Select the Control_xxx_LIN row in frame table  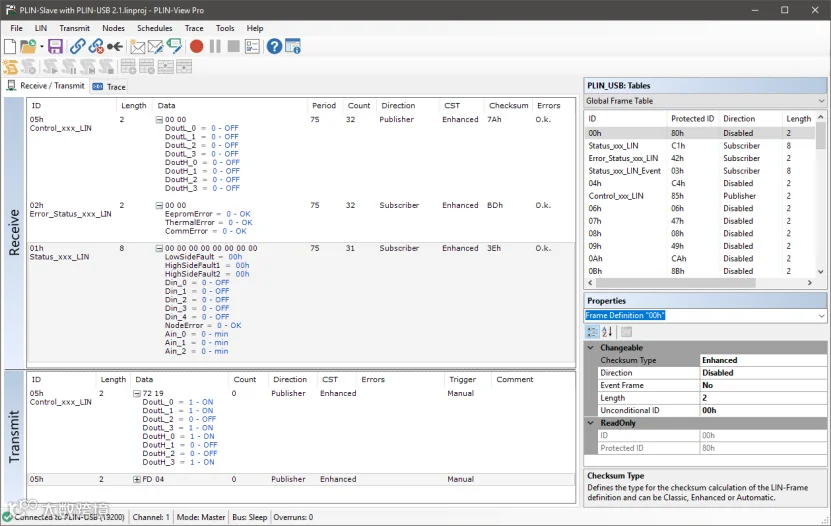(x=615, y=196)
